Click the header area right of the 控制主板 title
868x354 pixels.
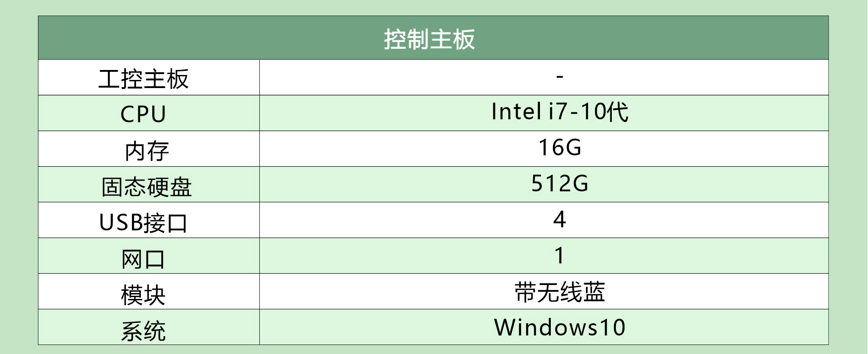pos(655,38)
